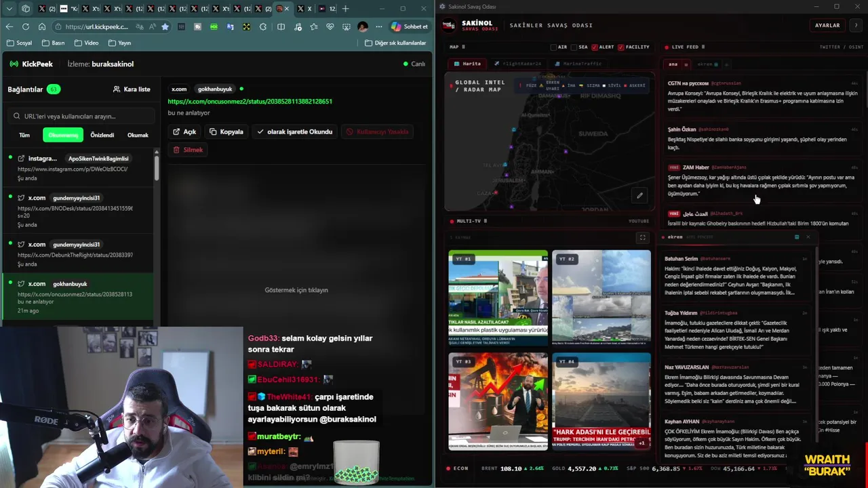The image size is (868, 488).
Task: Open the Sosyal bookmarks folder
Action: (x=20, y=43)
